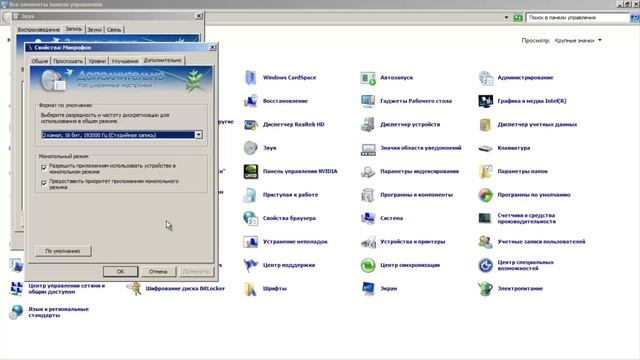The height and width of the screenshot is (360, 640).
Task: Open the Центр поддержки flag icon
Action: tap(250, 265)
